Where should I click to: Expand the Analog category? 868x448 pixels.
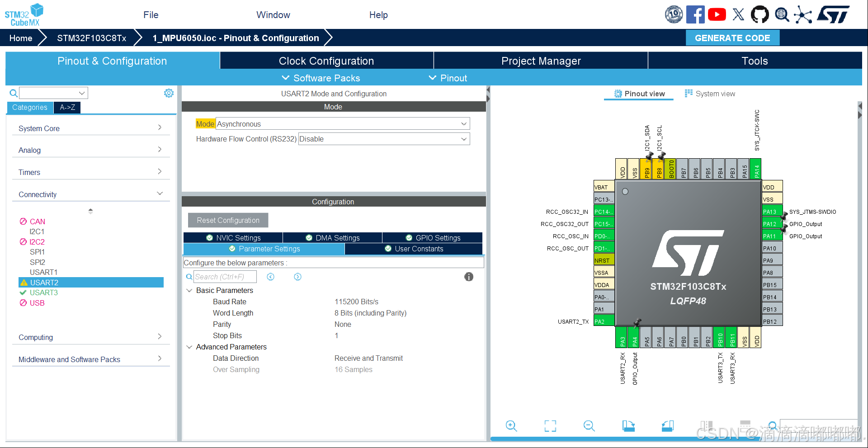coord(90,150)
